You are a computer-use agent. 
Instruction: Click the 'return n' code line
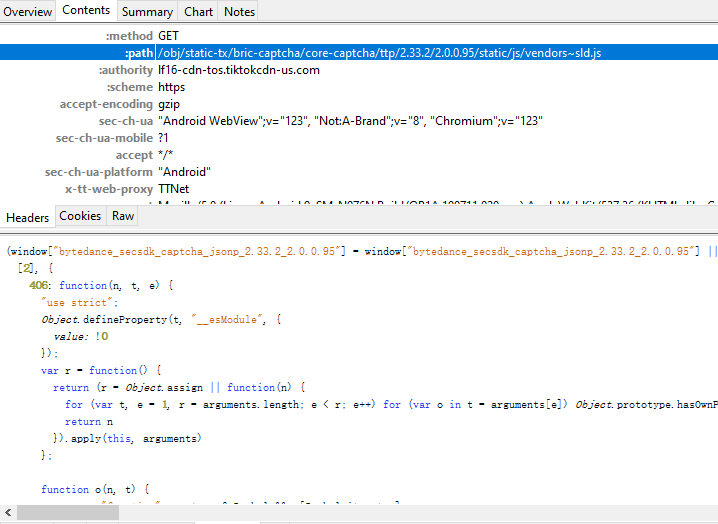pos(89,421)
